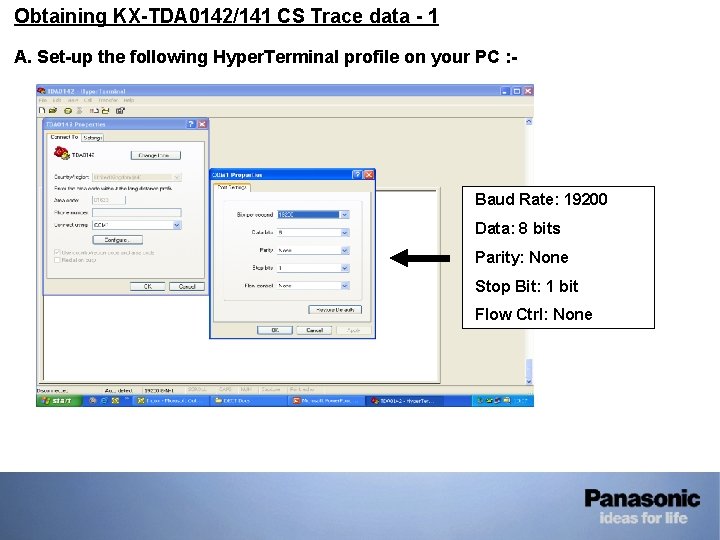The width and height of the screenshot is (720, 540).
Task: Click the Internet Explorer quick launch icon
Action: (x=104, y=401)
